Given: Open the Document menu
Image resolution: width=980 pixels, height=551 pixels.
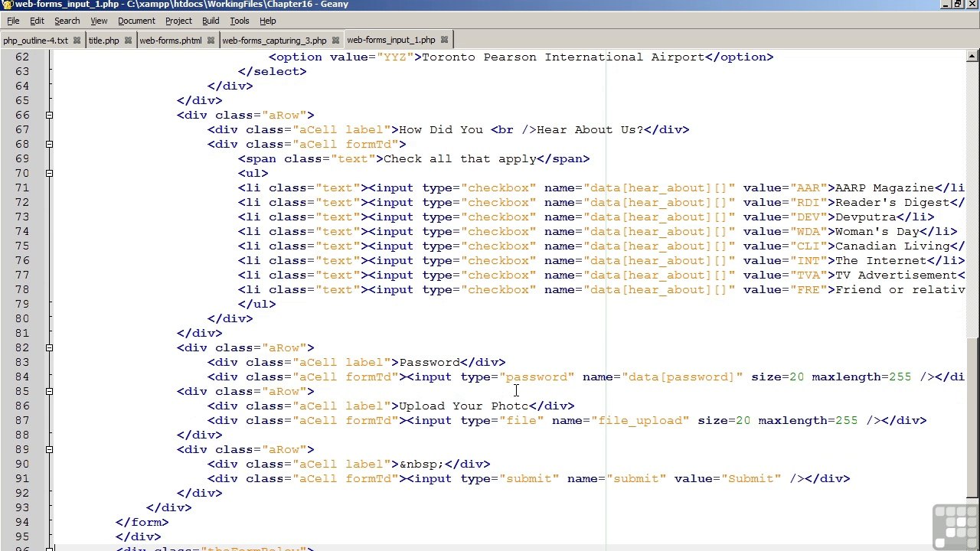Looking at the screenshot, I should point(136,21).
